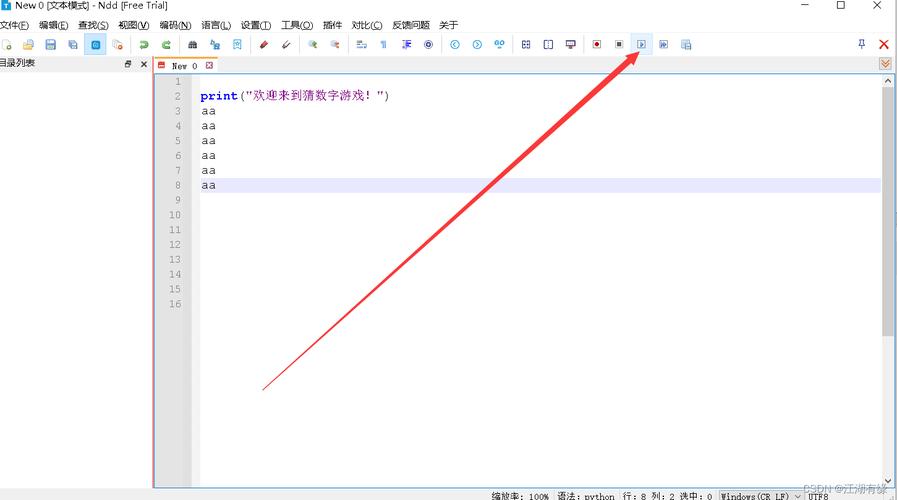This screenshot has height=500, width=897.
Task: Click the four-brackets toolbar icon
Action: tap(526, 45)
